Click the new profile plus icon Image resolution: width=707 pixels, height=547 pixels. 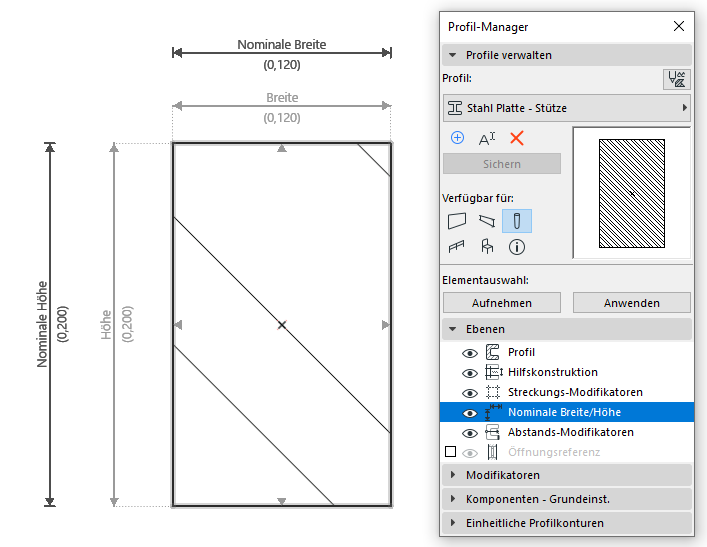(457, 138)
